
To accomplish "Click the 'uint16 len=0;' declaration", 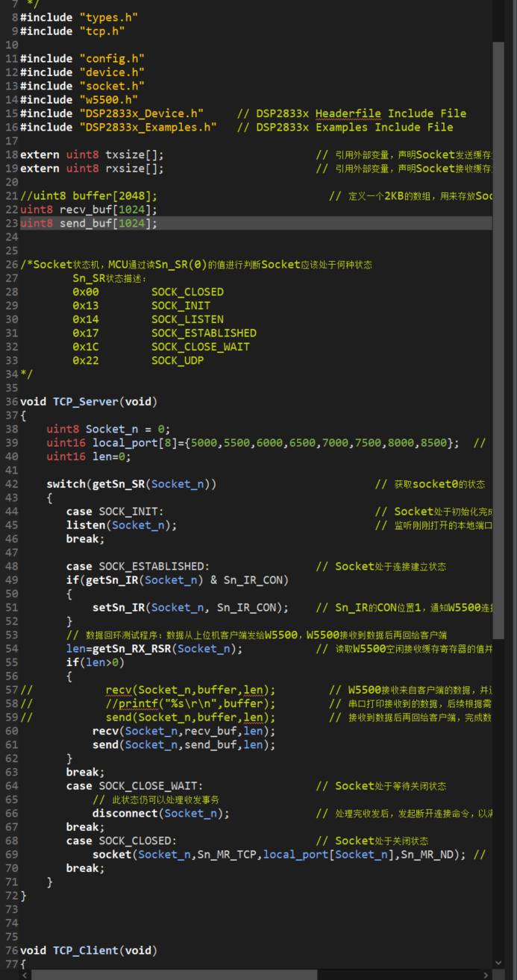I will (x=89, y=456).
